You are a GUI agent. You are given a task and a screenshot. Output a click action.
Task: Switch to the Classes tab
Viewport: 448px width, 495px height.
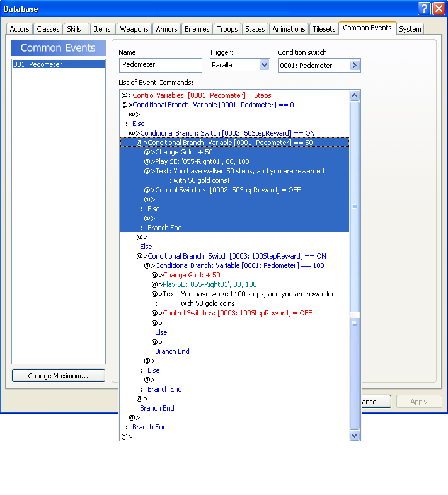click(48, 29)
